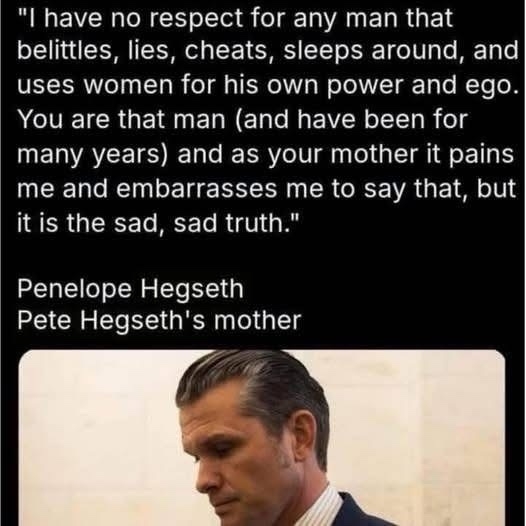Click the blank black area between quote and signature
Image resolution: width=526 pixels, height=526 pixels.
pos(262,257)
